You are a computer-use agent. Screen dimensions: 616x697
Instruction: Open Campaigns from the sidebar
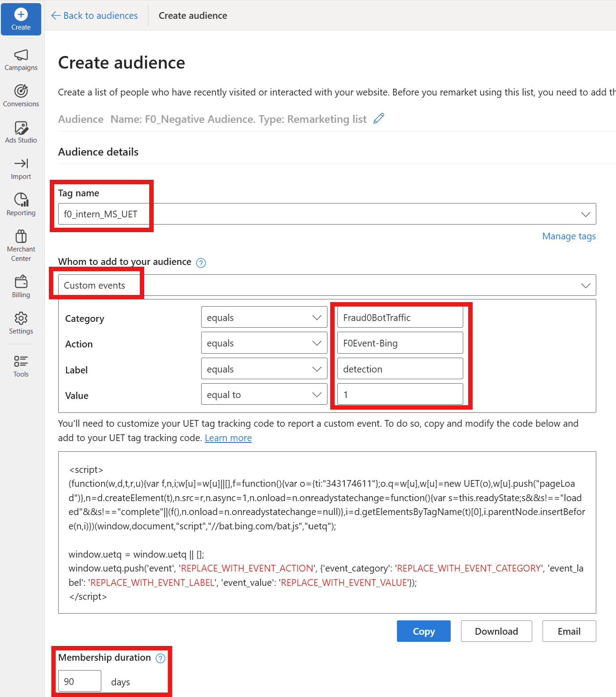[21, 60]
